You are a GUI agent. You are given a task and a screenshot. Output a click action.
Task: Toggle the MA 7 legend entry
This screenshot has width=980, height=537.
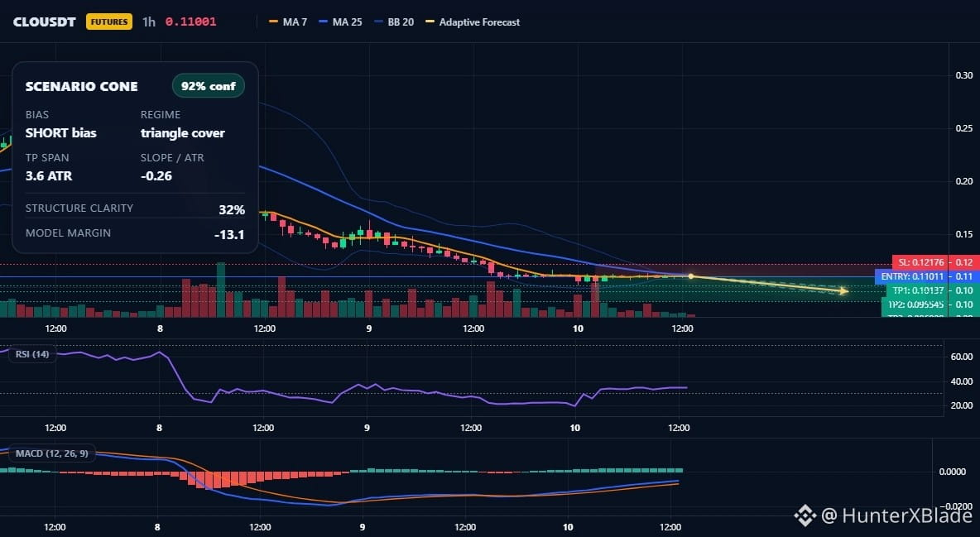[288, 22]
